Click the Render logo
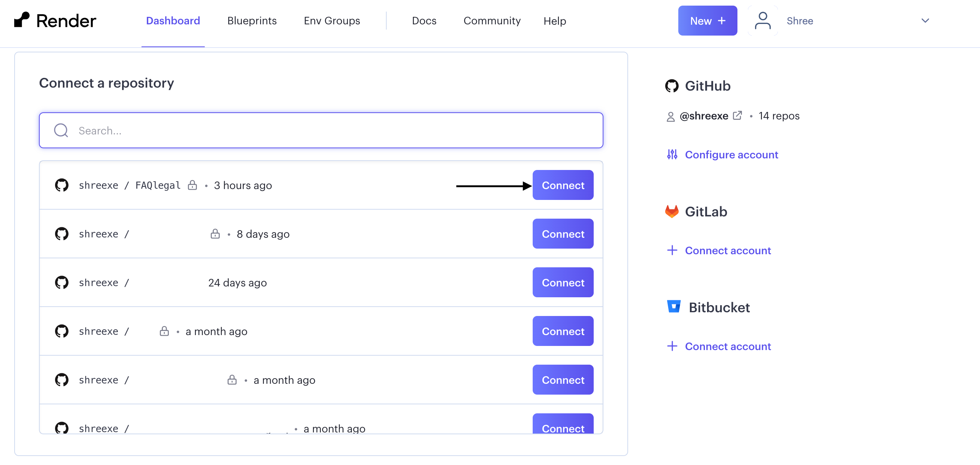This screenshot has height=465, width=980. coord(55,21)
